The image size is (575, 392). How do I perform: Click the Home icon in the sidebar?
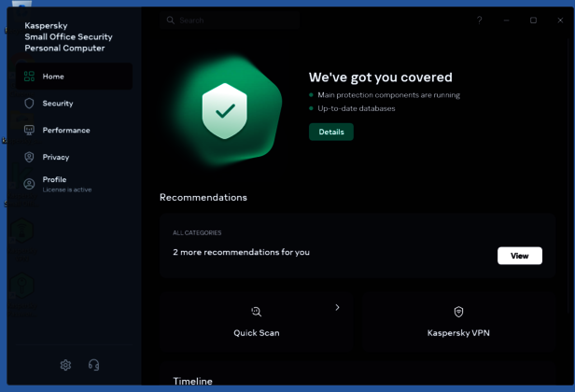point(29,77)
